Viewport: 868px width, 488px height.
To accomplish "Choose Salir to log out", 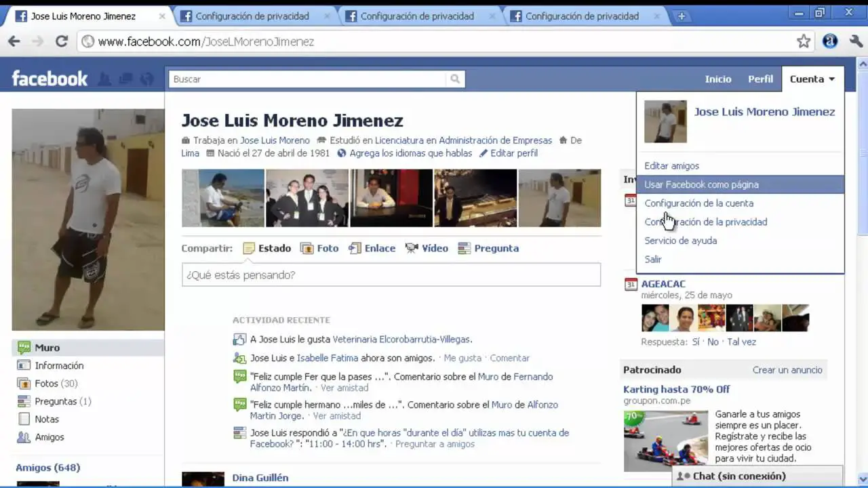I will coord(652,259).
